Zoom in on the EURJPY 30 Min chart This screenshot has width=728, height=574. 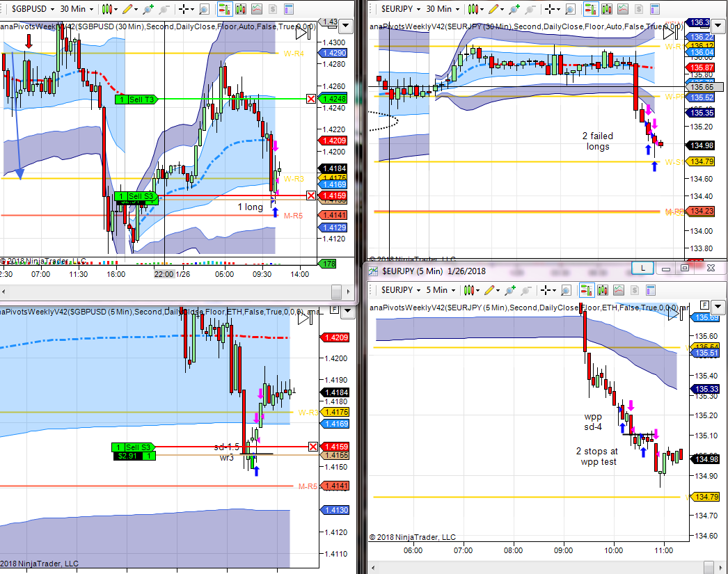(x=514, y=9)
